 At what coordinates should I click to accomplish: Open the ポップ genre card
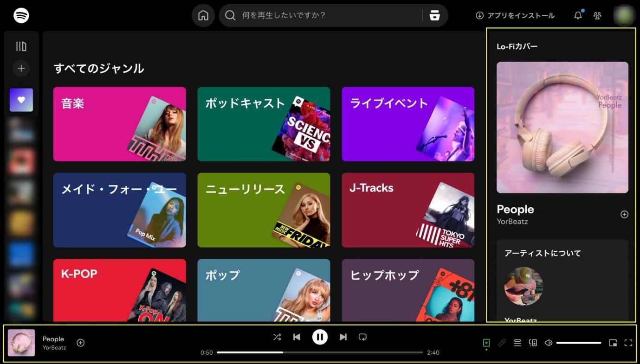pos(264,290)
